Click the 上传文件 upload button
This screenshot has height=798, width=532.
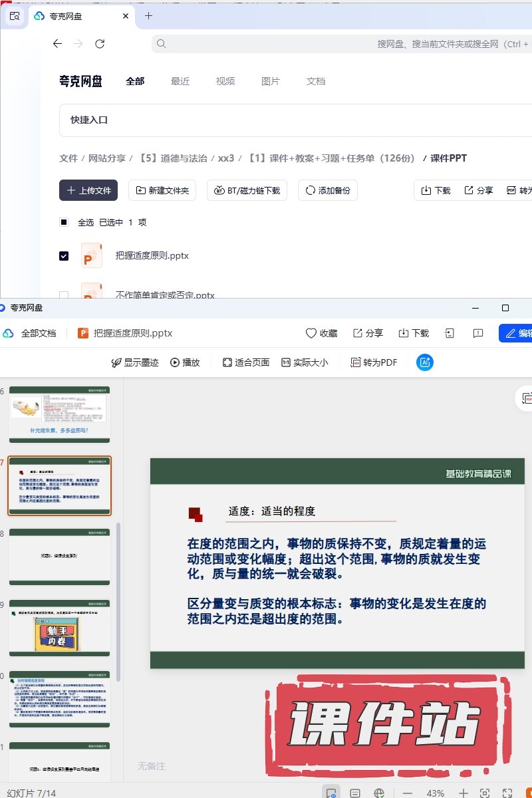pos(88,190)
